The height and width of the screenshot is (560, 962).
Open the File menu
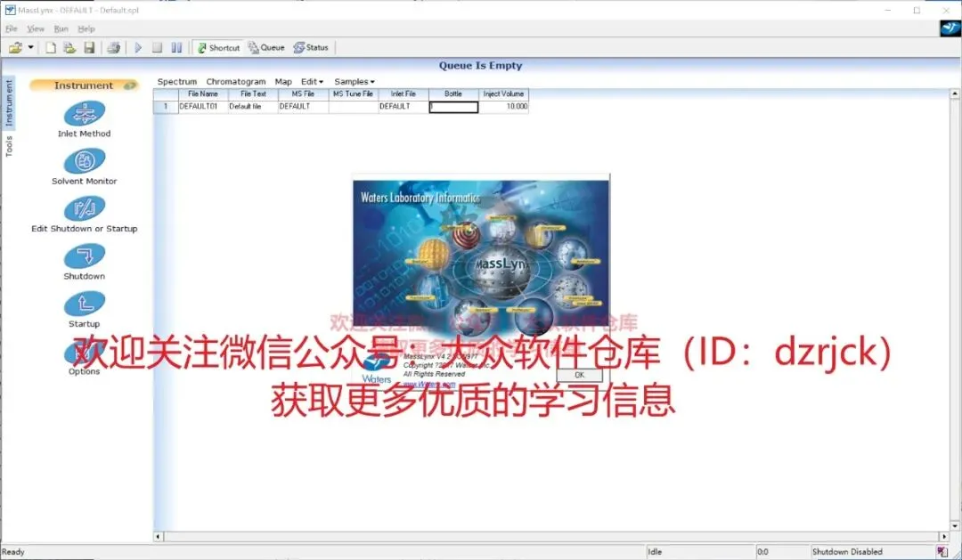(x=11, y=28)
